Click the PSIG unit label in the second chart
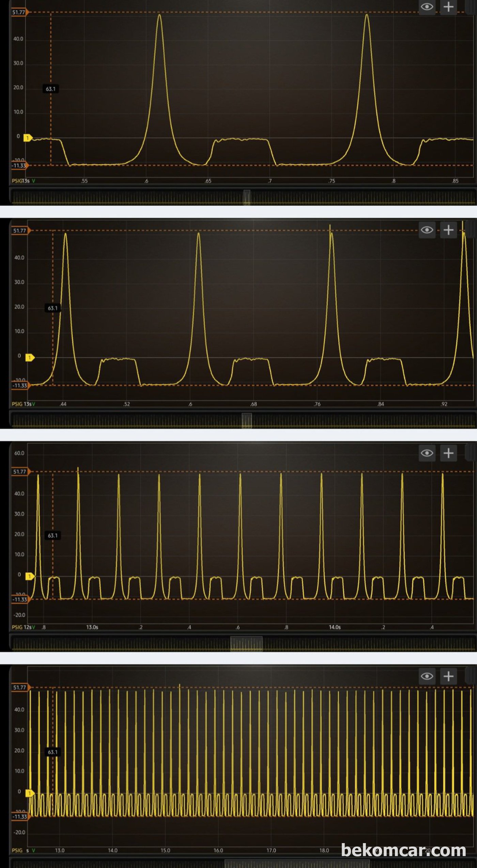 point(17,404)
